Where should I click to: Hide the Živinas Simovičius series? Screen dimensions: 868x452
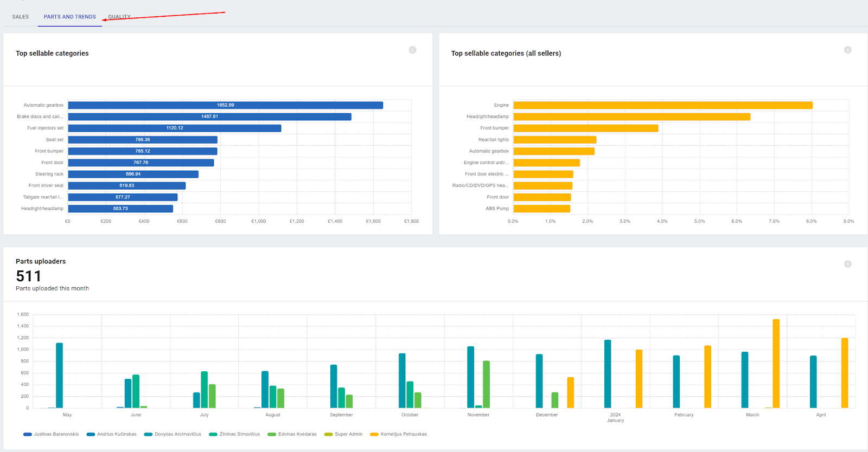[x=234, y=434]
